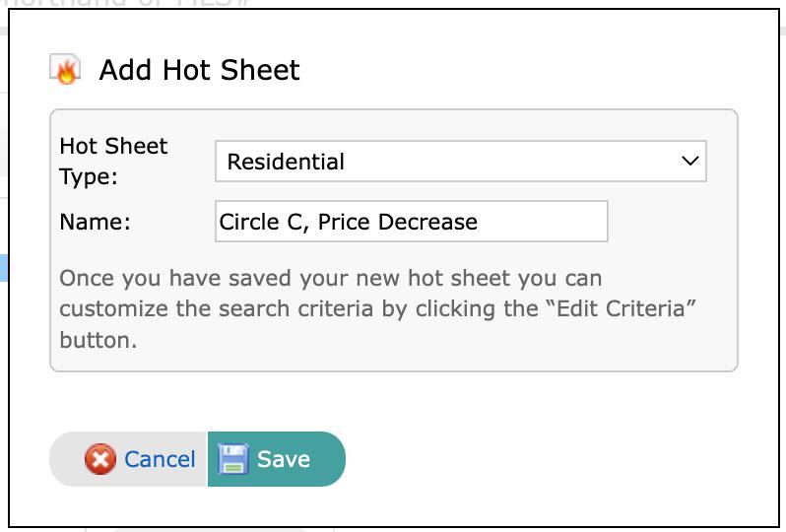Viewport: 786px width, 532px height.
Task: Select the word Residential in dropdown
Action: 286,162
